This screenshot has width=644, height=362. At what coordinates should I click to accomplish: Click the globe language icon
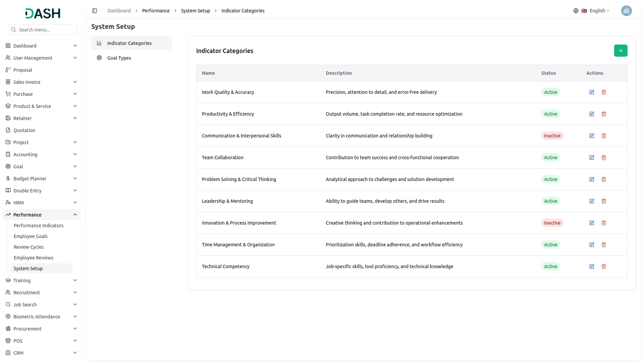pyautogui.click(x=576, y=11)
